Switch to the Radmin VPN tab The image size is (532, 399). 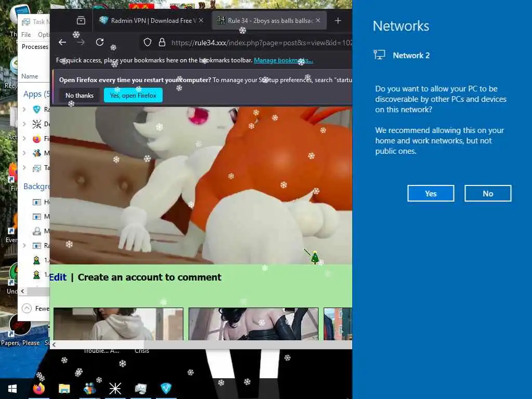click(152, 21)
